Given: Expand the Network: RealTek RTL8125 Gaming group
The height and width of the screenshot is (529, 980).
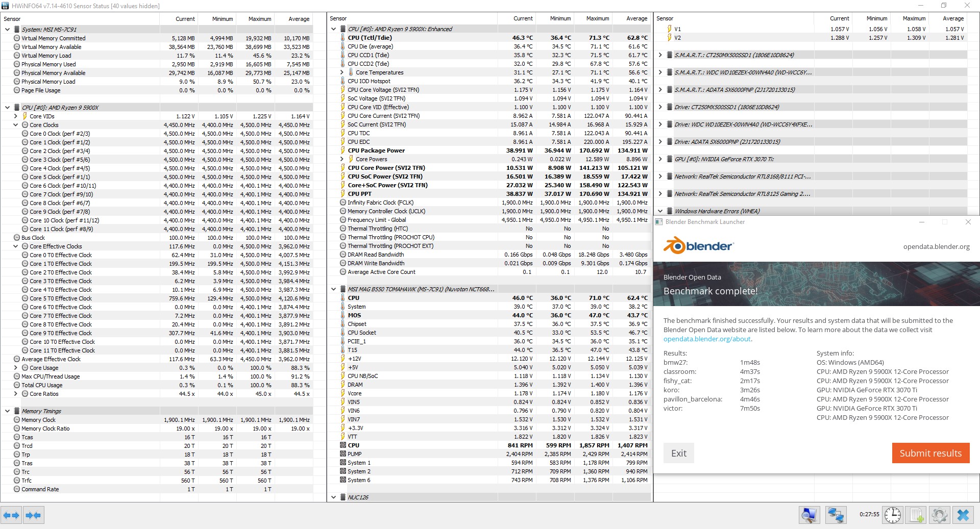Looking at the screenshot, I should coord(660,194).
